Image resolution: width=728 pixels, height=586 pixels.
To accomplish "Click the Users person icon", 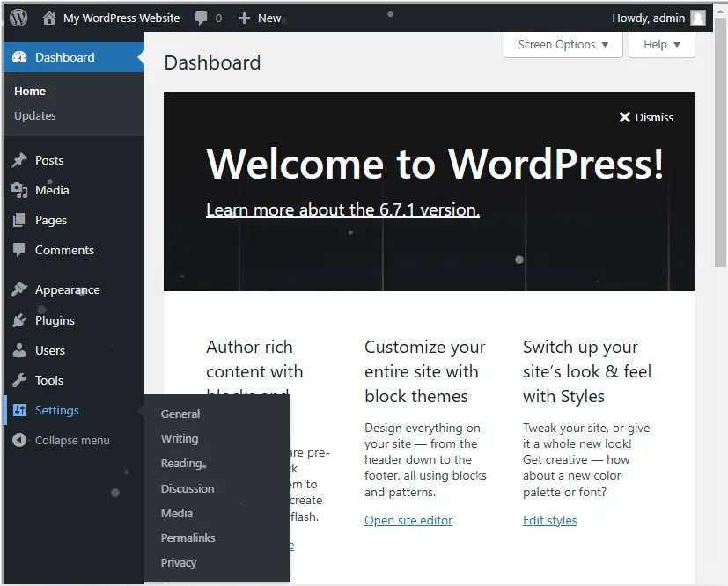I will (19, 350).
